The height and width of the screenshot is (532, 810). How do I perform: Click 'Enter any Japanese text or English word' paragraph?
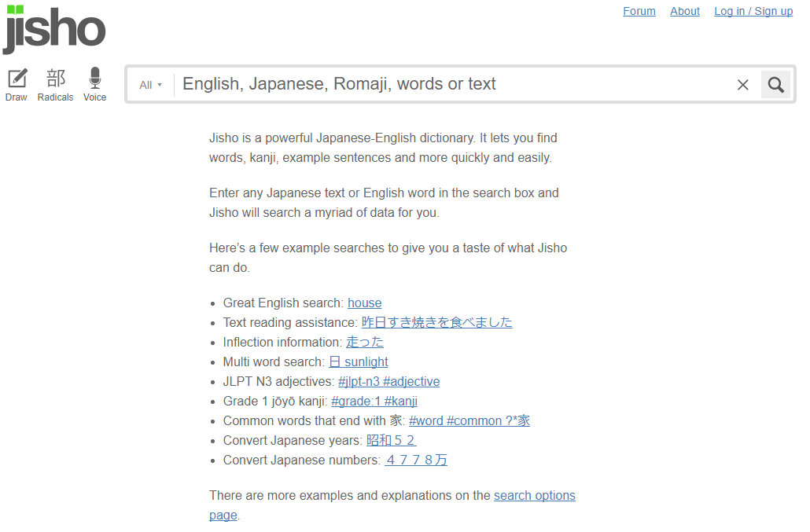point(384,203)
